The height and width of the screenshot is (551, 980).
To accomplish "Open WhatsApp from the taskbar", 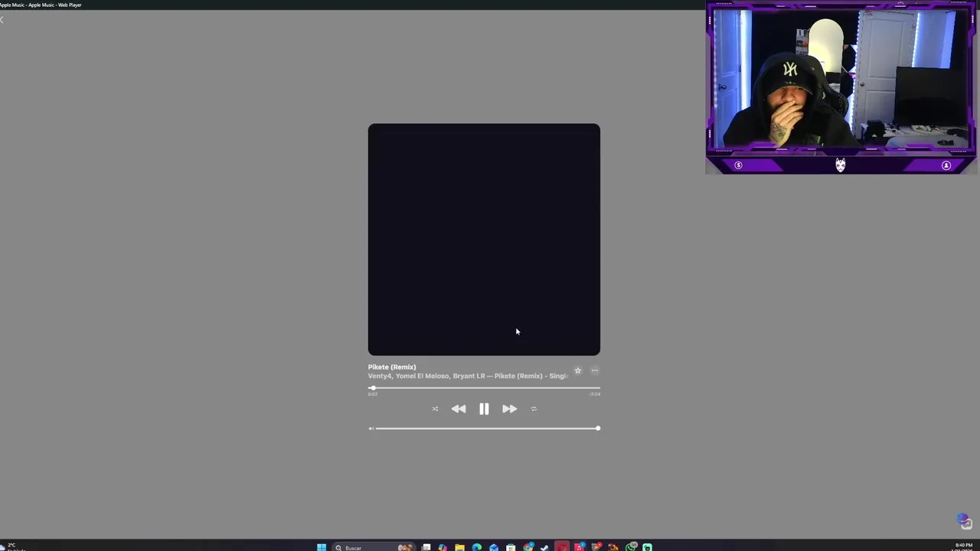I will coord(631,547).
